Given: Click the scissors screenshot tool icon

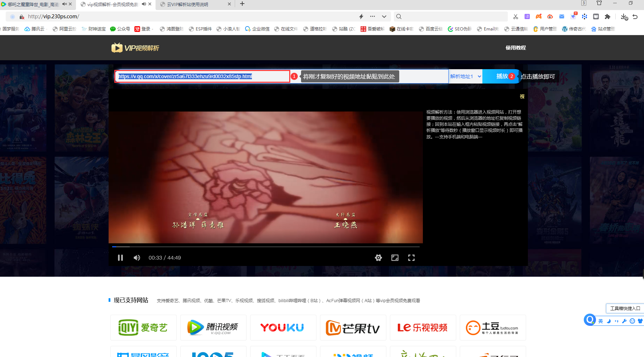Looking at the screenshot, I should [516, 16].
